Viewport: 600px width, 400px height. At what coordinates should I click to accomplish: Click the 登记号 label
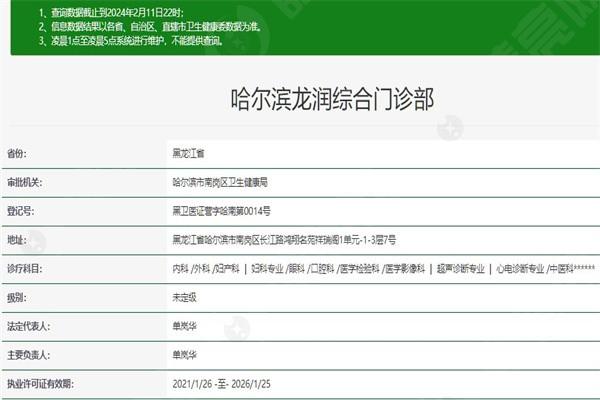(21, 211)
